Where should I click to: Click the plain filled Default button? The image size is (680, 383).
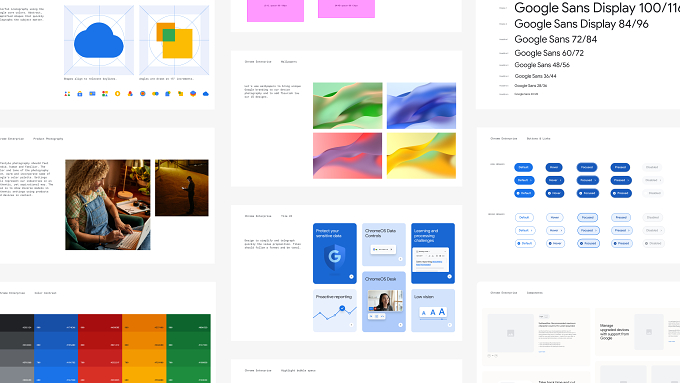point(523,167)
